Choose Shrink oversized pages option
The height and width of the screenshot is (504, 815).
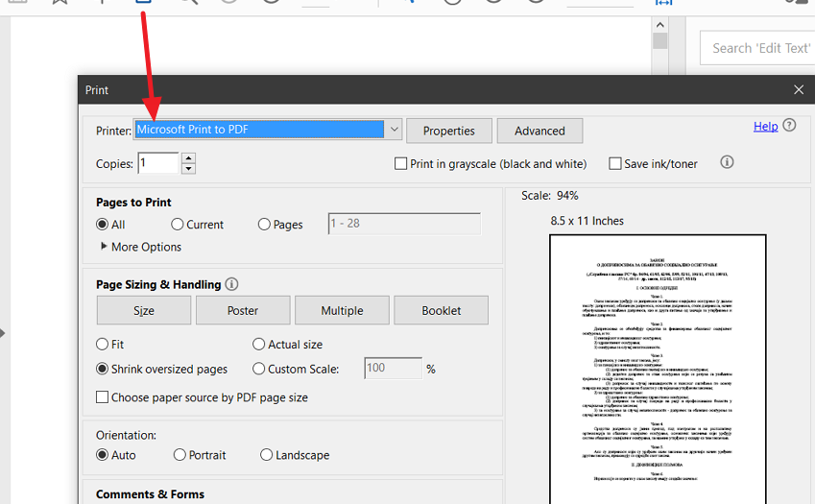pyautogui.click(x=103, y=369)
